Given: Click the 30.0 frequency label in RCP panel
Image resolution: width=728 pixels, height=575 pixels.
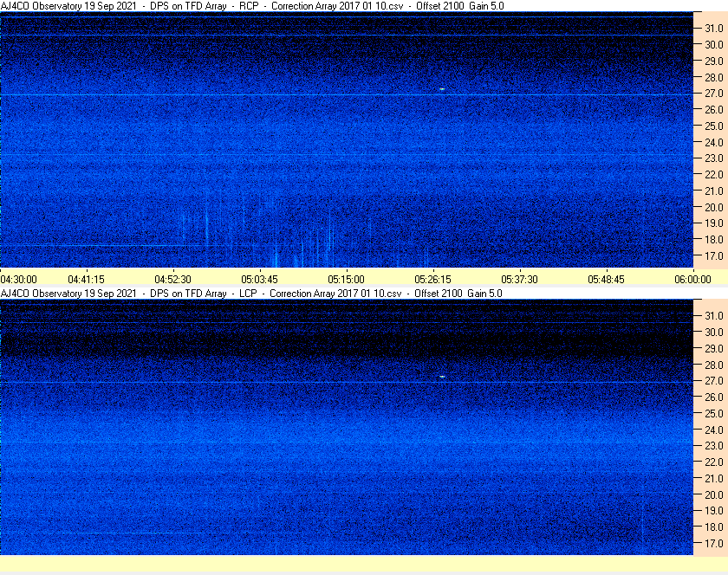Looking at the screenshot, I should click(714, 44).
